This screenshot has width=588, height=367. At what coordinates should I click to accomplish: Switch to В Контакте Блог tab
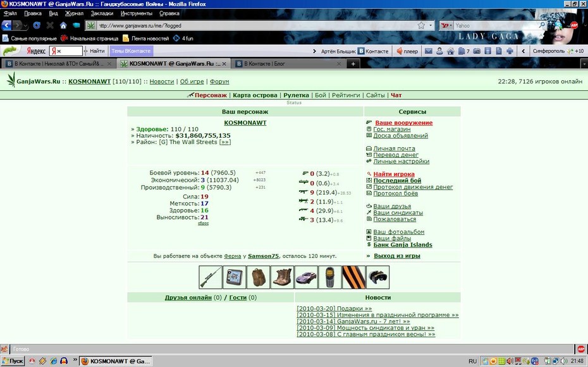(288, 64)
